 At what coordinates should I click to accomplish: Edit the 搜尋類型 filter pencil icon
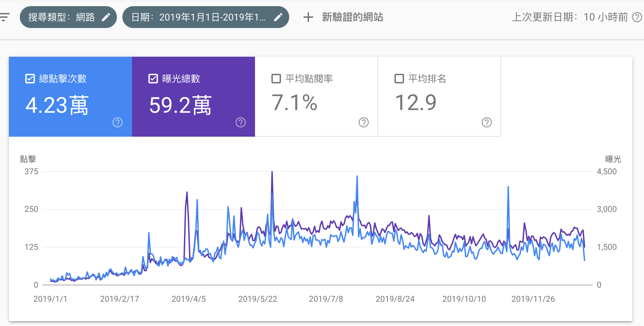[x=106, y=17]
